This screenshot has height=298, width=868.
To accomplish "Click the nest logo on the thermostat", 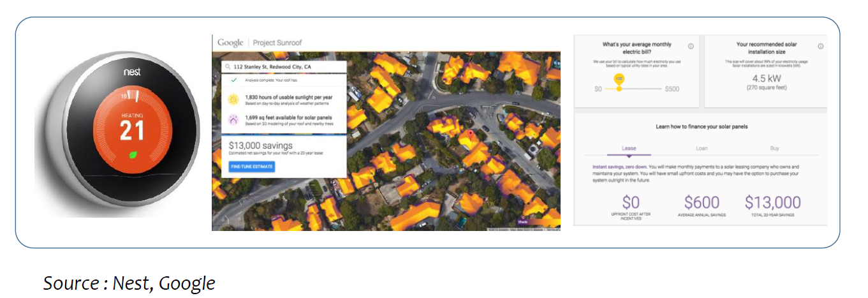I will 133,73.
